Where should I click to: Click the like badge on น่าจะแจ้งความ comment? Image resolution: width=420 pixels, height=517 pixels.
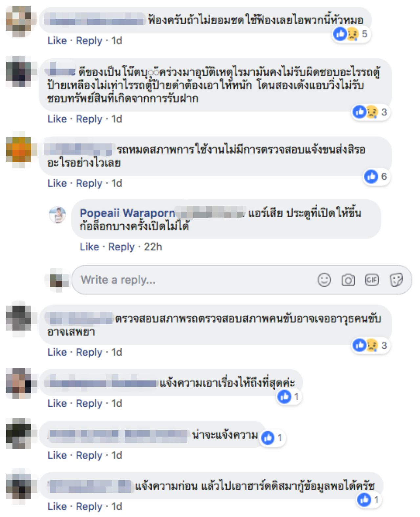272,438
